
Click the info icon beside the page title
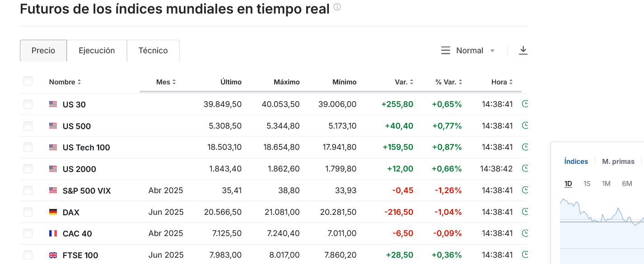coord(337,7)
